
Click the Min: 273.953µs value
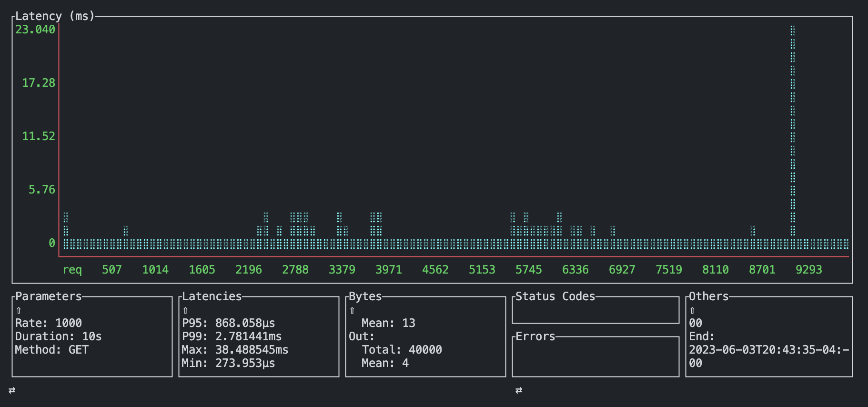(229, 363)
